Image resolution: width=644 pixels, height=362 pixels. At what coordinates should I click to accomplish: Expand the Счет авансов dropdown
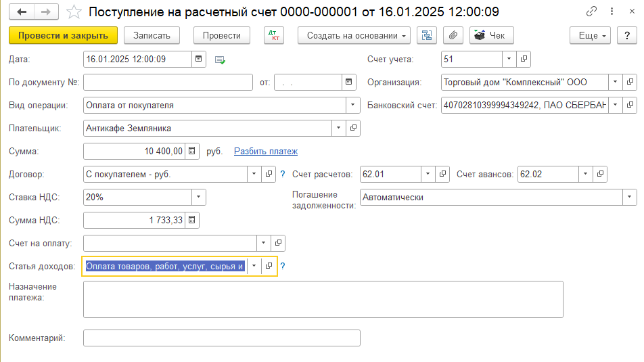585,174
